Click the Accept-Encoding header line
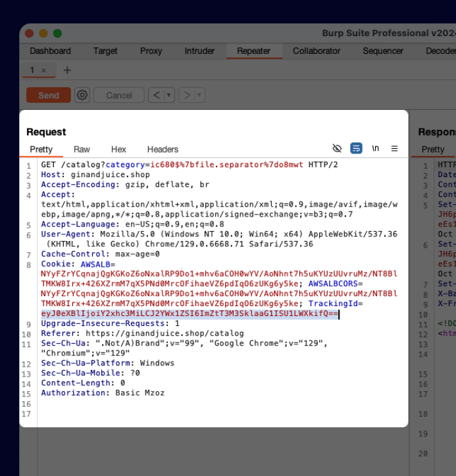The image size is (456, 476). [125, 184]
